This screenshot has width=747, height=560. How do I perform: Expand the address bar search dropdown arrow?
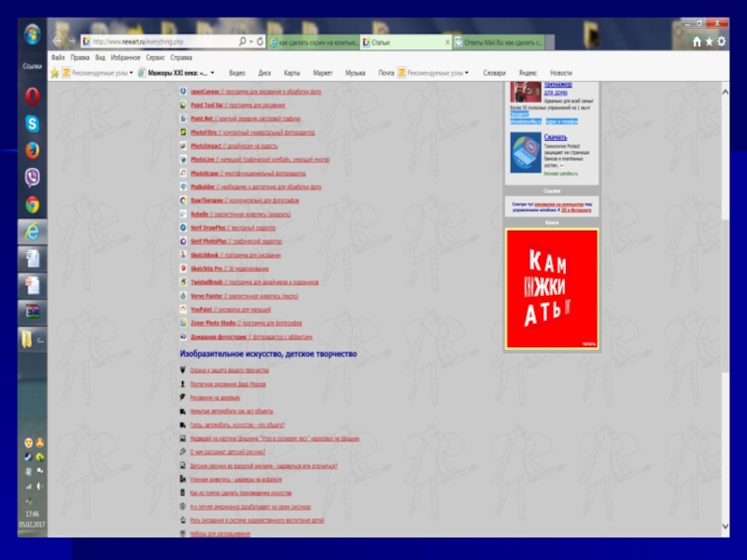click(x=251, y=42)
